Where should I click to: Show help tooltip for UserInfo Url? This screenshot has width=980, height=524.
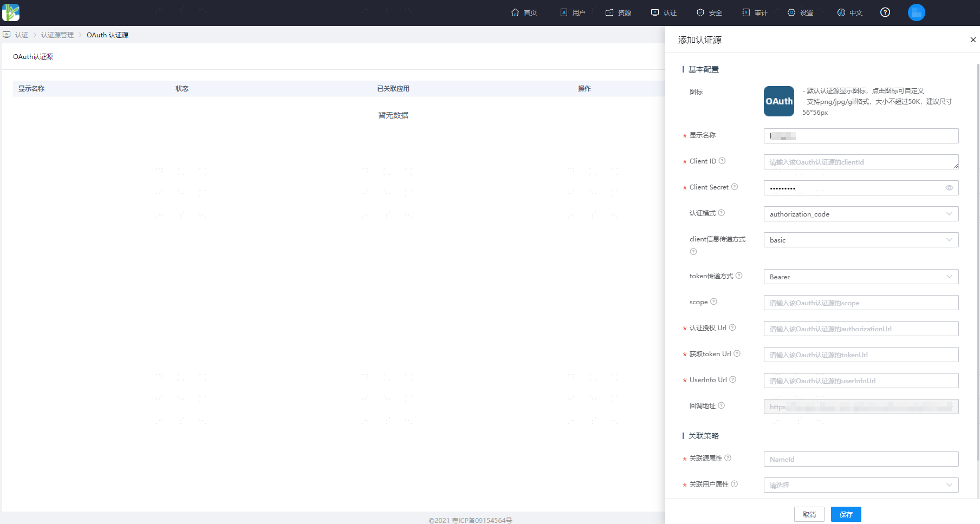pyautogui.click(x=733, y=379)
